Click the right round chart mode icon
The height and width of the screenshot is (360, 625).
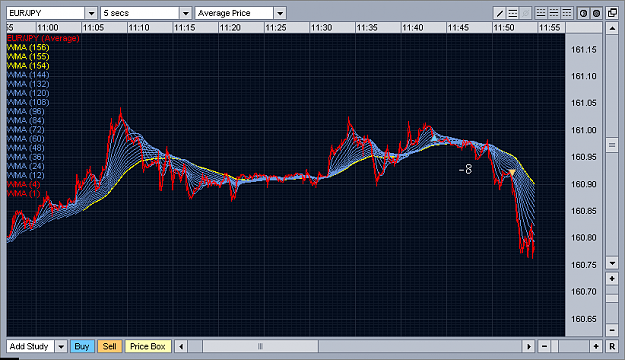[596, 13]
